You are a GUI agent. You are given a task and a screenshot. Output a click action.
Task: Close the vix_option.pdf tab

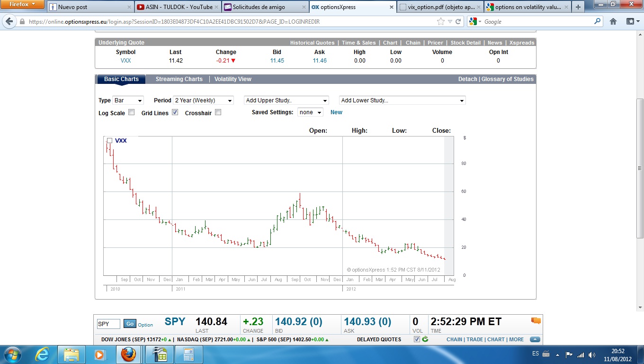tap(478, 7)
